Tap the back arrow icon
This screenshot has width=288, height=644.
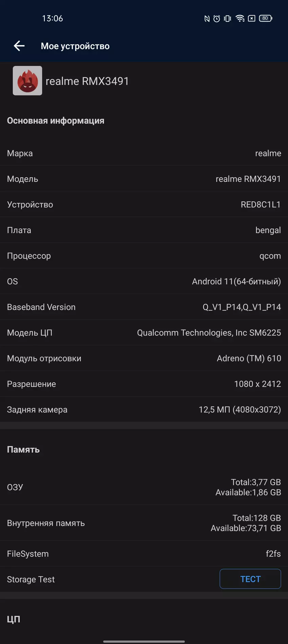click(x=19, y=46)
